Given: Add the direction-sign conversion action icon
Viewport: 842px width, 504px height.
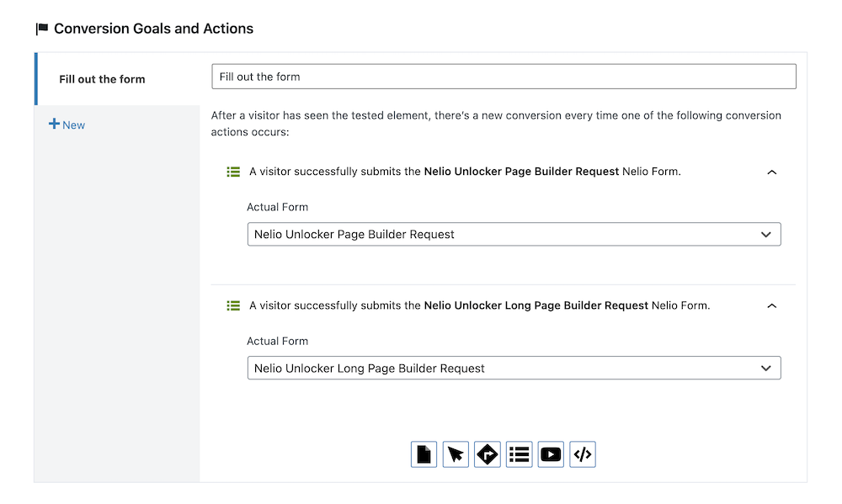Looking at the screenshot, I should (487, 454).
